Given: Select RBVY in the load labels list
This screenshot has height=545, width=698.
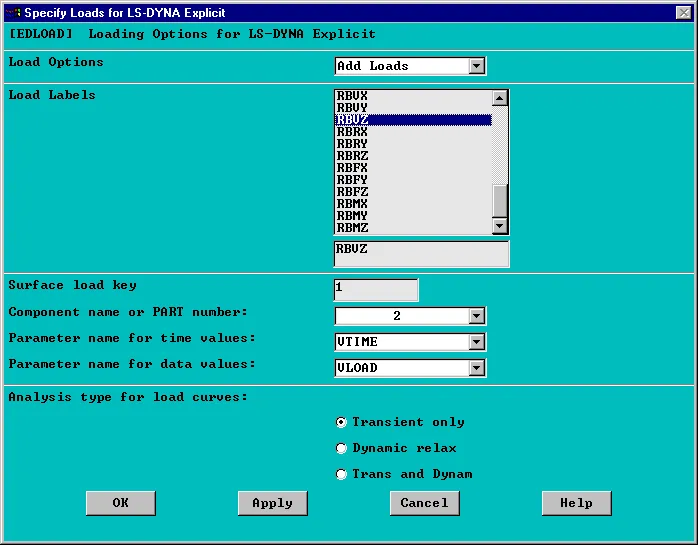Looking at the screenshot, I should (413, 108).
